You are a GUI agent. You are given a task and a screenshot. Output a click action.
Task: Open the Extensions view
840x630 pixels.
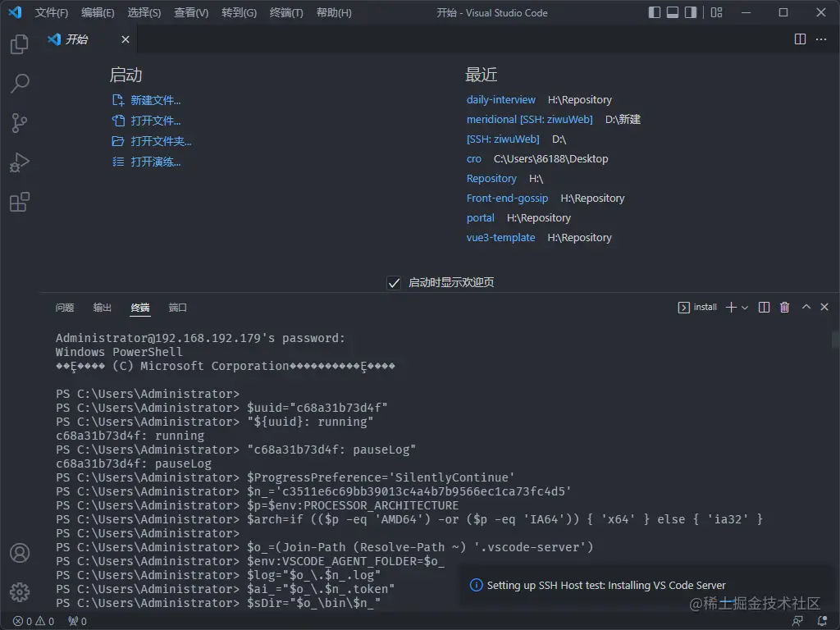20,202
